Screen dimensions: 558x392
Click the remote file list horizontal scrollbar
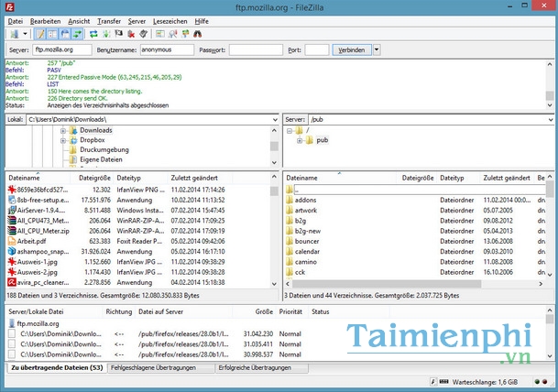pos(387,284)
